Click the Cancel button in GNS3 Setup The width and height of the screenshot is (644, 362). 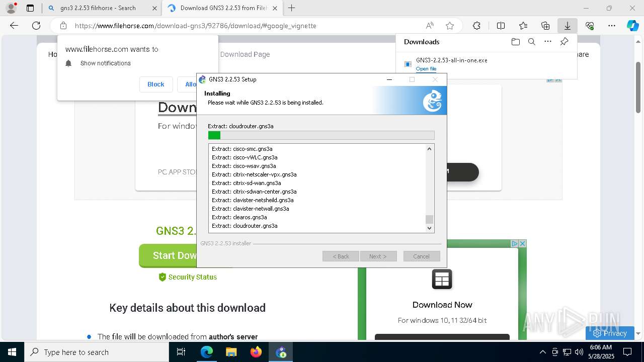point(422,256)
